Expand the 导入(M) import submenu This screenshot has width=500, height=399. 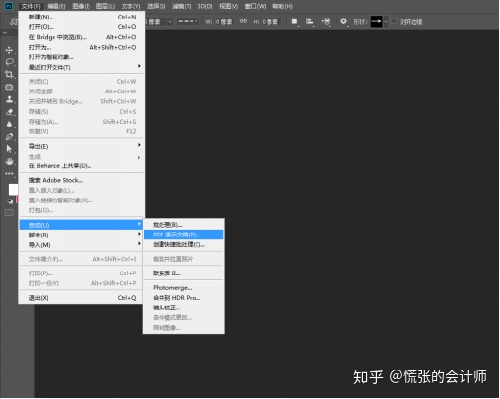(x=82, y=245)
